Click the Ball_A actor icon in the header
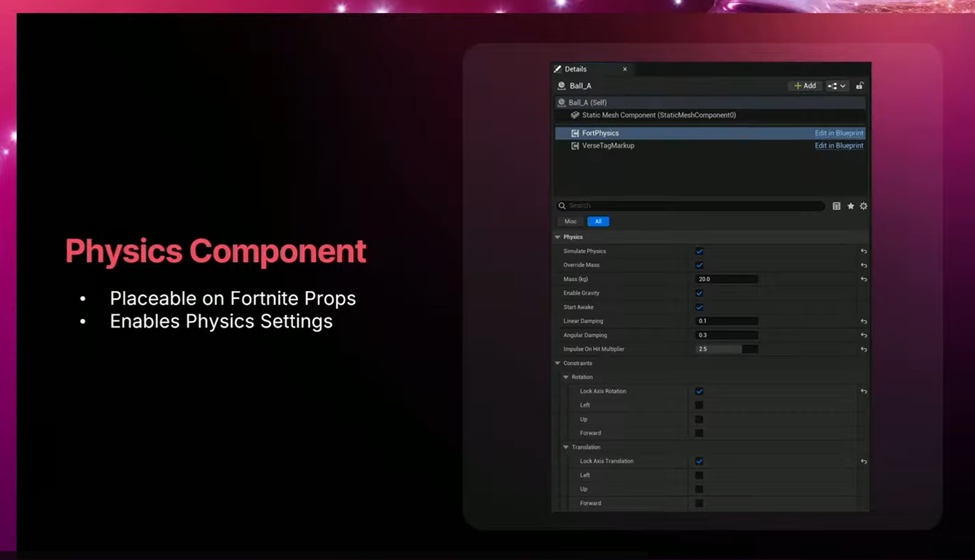Viewport: 975px width, 560px height. 561,86
